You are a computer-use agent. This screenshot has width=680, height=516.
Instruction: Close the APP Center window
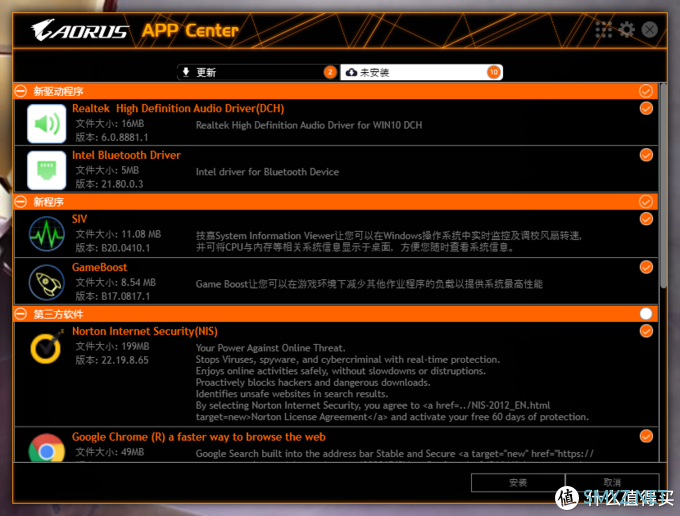(649, 30)
